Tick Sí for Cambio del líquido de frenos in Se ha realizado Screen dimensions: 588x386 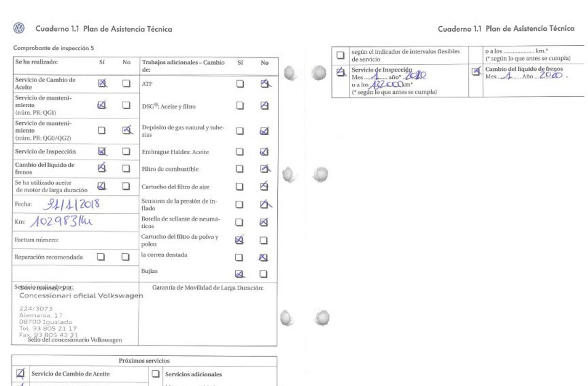click(x=102, y=168)
